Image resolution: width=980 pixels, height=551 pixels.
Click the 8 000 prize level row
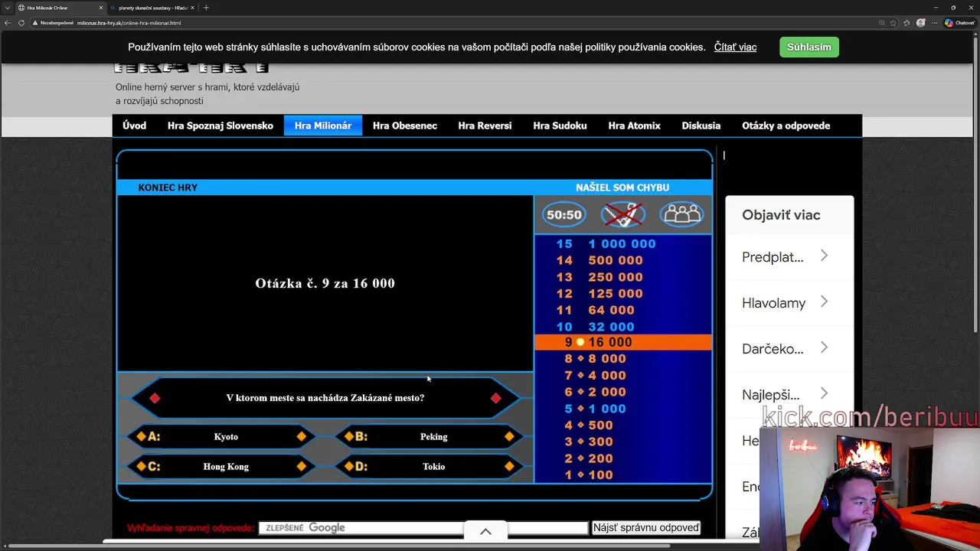622,358
